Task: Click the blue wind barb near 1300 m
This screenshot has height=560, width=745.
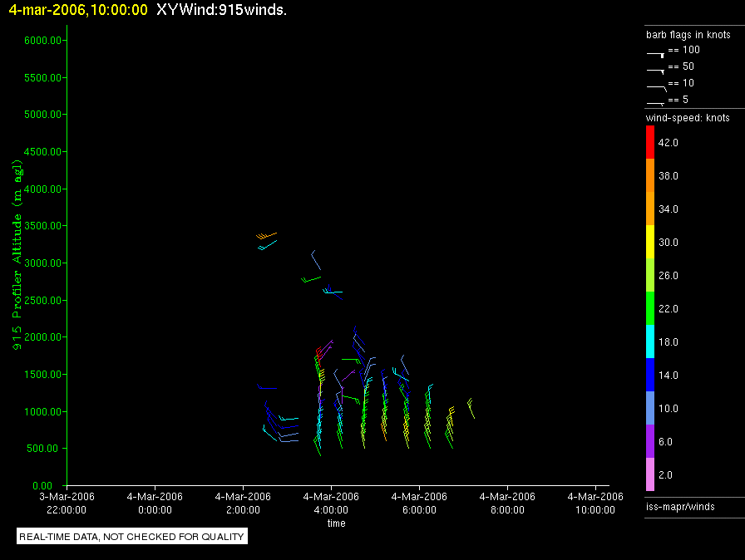Action: (267, 387)
